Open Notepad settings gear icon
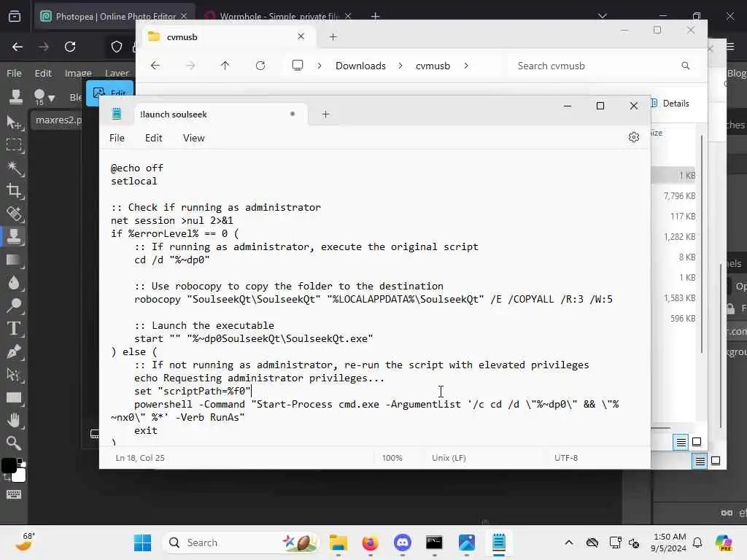Viewport: 747px width, 560px height. pyautogui.click(x=633, y=138)
